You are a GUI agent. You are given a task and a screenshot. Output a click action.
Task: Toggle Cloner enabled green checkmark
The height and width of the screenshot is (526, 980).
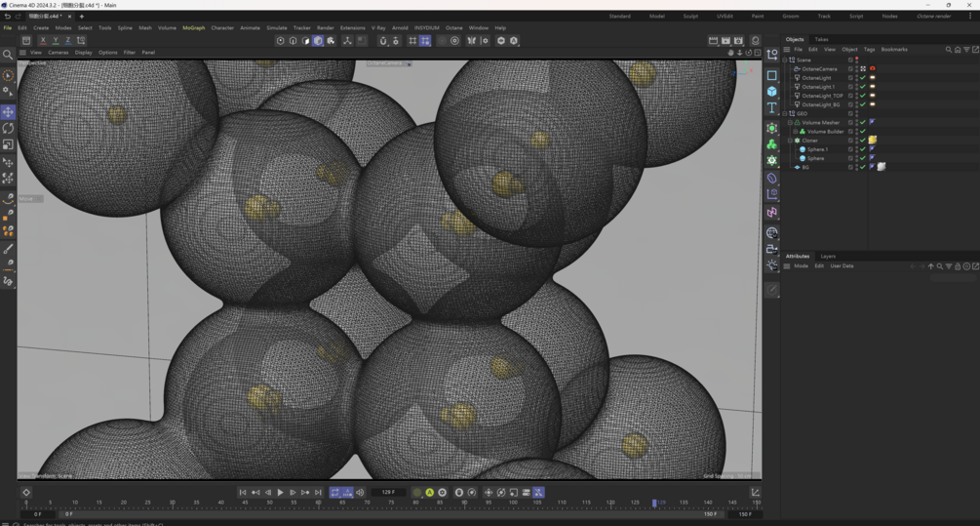click(x=863, y=141)
